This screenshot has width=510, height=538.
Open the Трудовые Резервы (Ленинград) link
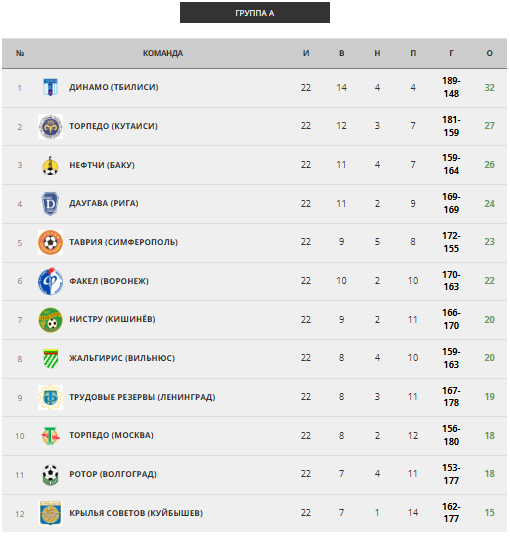[x=142, y=397]
